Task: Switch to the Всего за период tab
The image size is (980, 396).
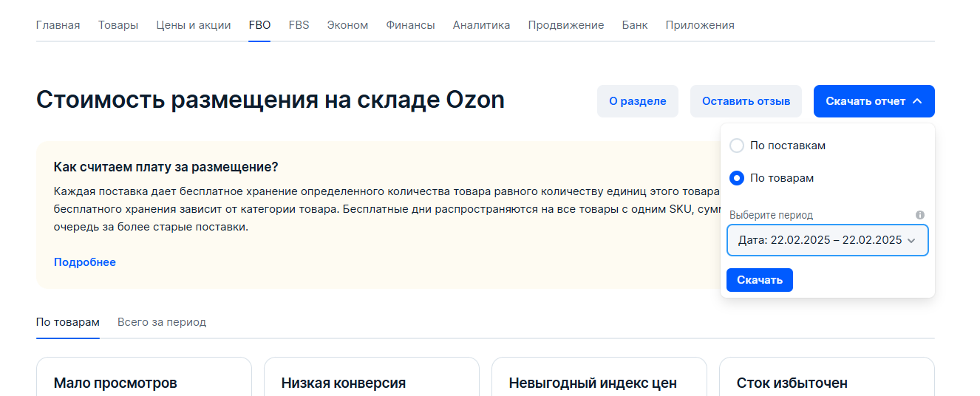Action: click(x=162, y=322)
